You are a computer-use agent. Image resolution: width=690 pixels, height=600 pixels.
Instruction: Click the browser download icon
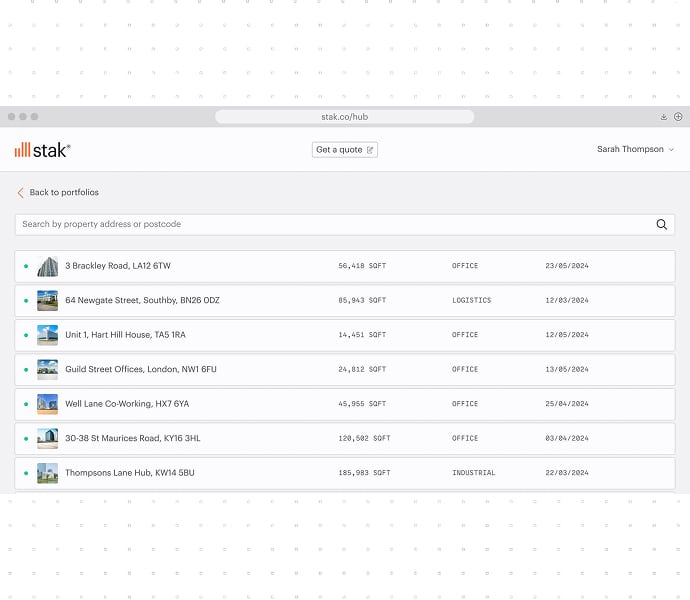[x=664, y=117]
